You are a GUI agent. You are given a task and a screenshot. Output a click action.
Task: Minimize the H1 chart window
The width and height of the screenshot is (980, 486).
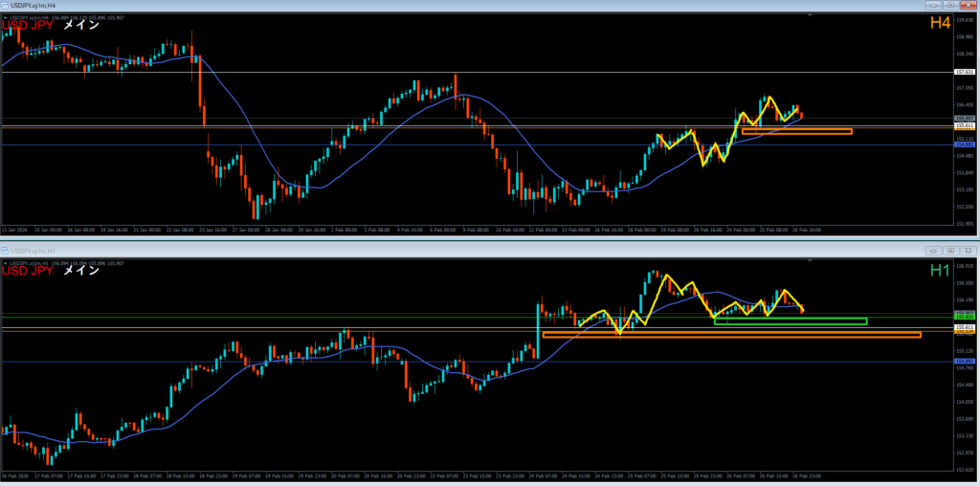click(x=933, y=251)
